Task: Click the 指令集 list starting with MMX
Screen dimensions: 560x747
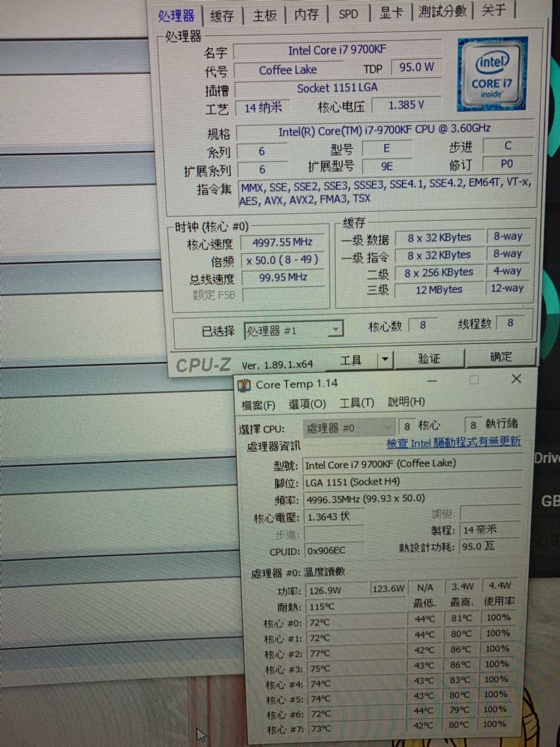Action: (x=386, y=191)
